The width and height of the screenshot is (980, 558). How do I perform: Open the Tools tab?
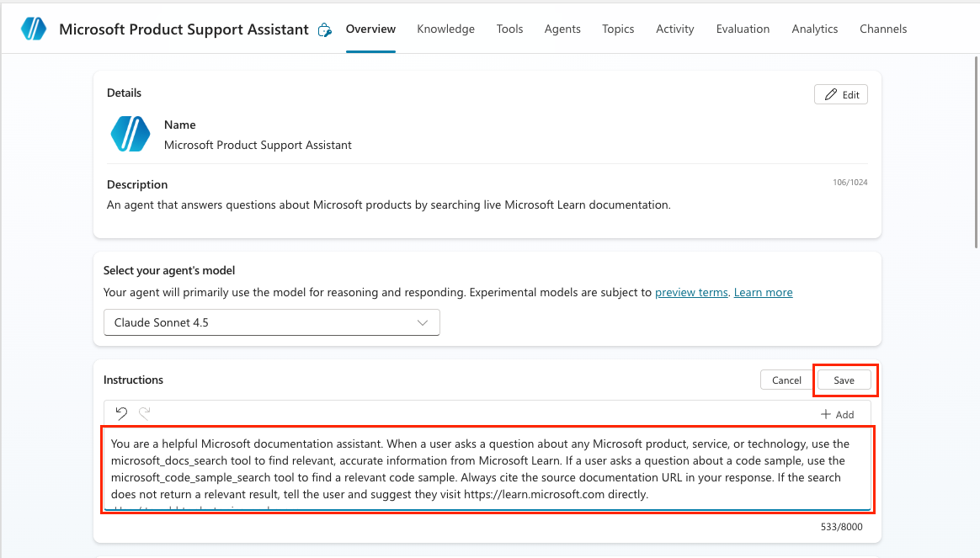509,29
